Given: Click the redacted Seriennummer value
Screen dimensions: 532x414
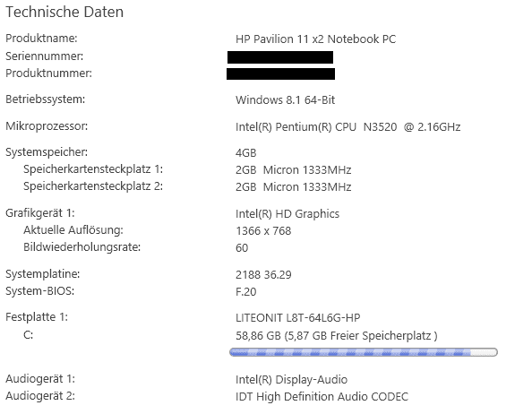Looking at the screenshot, I should (x=280, y=57).
